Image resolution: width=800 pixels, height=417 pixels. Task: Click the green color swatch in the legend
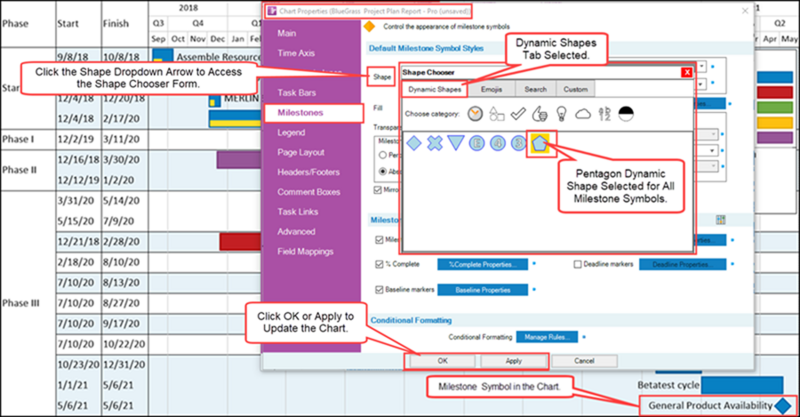coord(774,108)
